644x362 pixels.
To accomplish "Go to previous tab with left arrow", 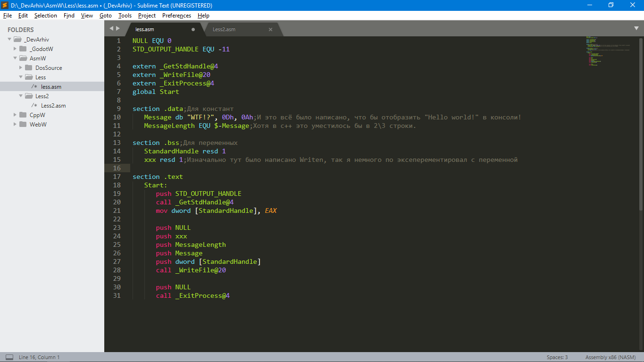I will 111,28.
